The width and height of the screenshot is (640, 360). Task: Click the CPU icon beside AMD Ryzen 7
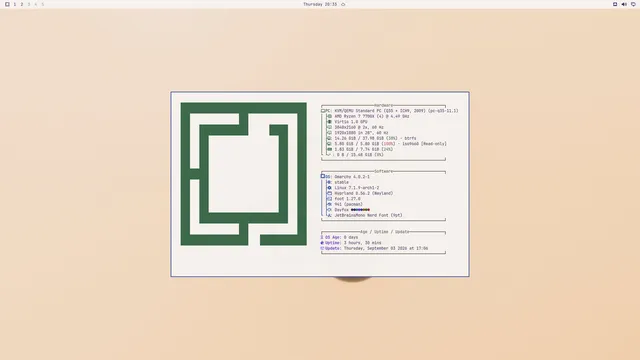point(329,116)
